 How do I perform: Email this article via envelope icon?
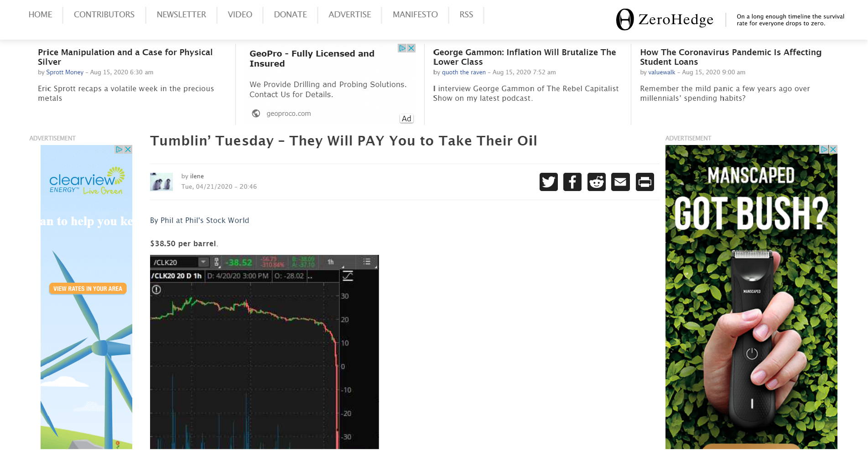tap(620, 182)
